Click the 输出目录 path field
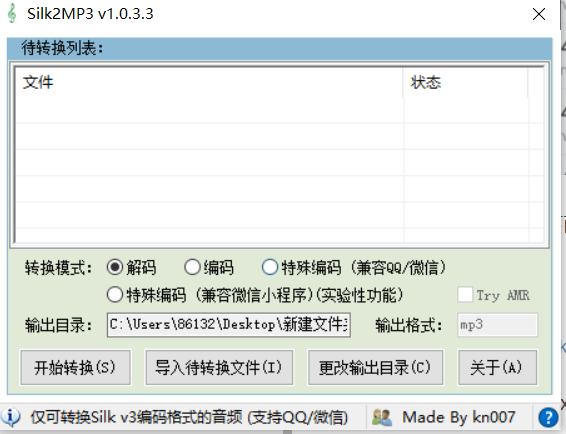The image size is (566, 434). 229,325
